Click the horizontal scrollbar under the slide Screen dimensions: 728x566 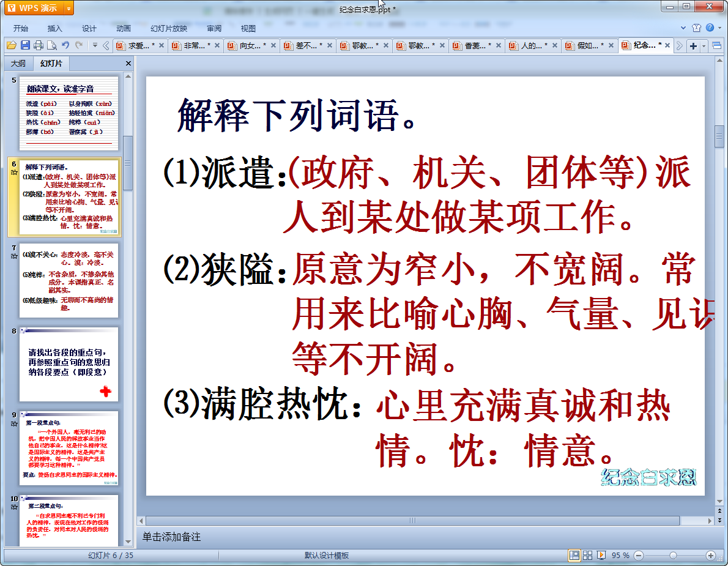point(412,521)
